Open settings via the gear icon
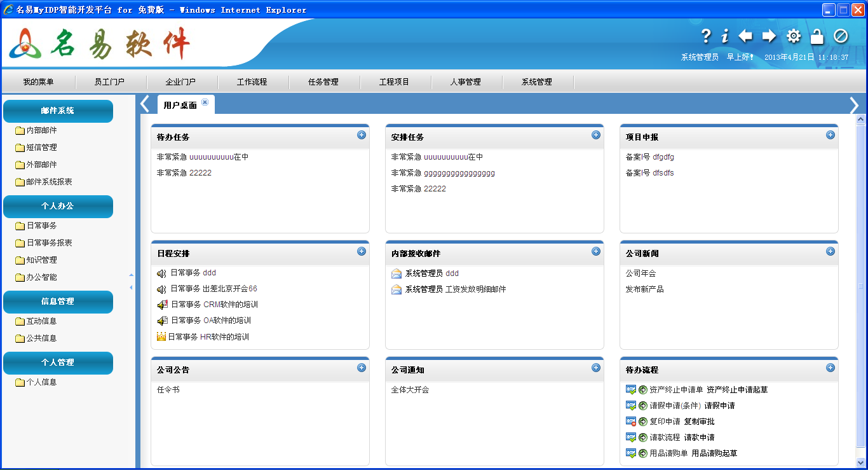Screen dimensions: 868x470 point(793,37)
